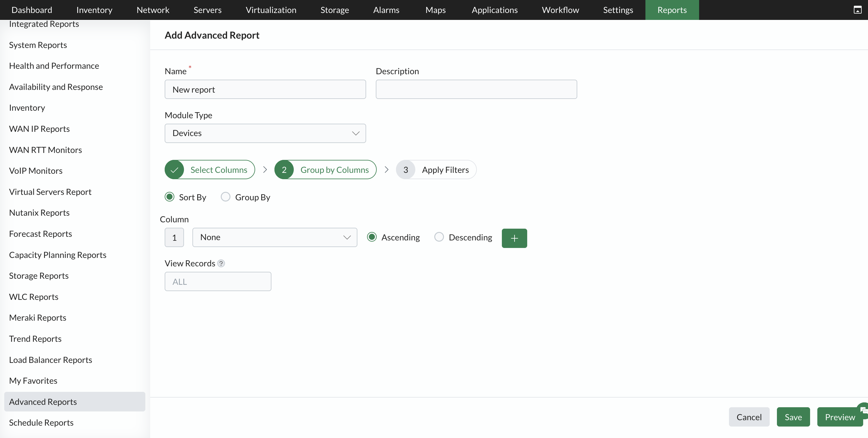The image size is (868, 438).
Task: Open Nutanix Reports
Action: pyautogui.click(x=39, y=213)
